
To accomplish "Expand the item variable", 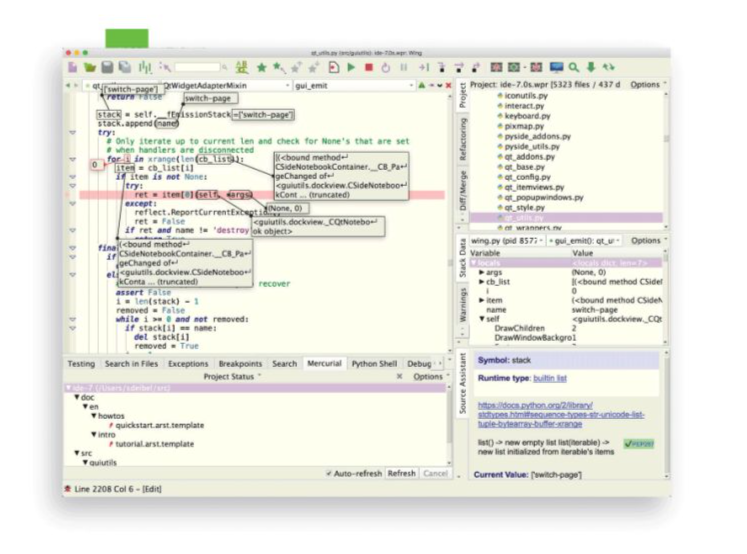I will pos(482,301).
